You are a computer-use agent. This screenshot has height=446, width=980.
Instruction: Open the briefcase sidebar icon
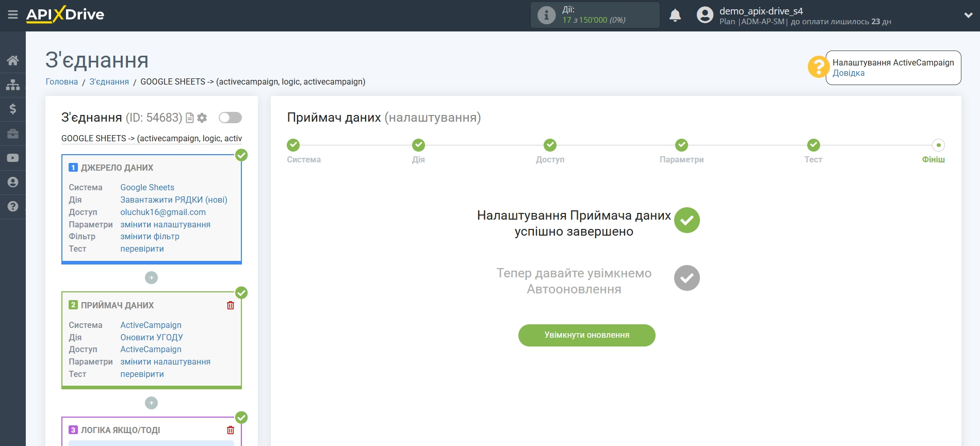click(13, 134)
